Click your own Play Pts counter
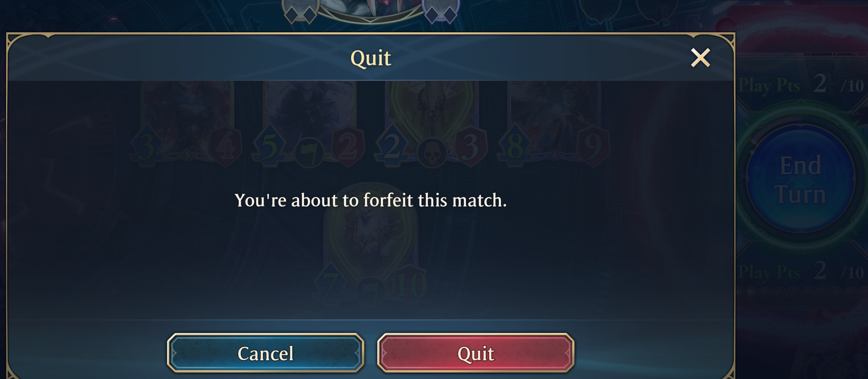 [801, 272]
